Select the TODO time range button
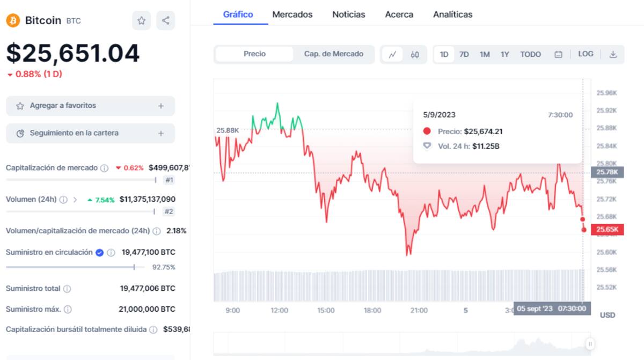 coord(530,54)
